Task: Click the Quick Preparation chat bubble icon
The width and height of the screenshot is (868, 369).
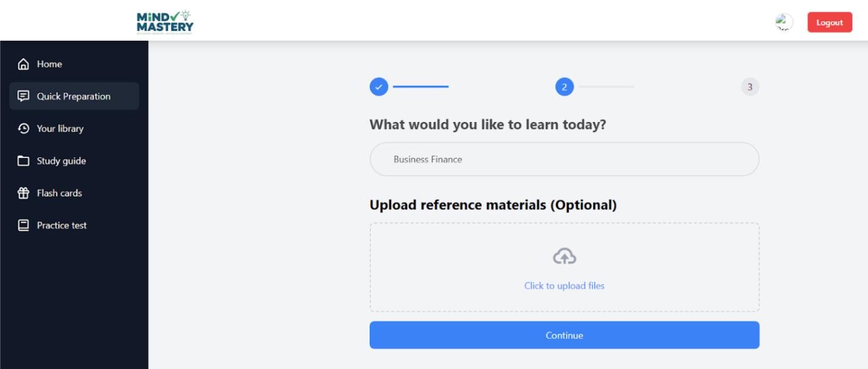Action: coord(23,96)
